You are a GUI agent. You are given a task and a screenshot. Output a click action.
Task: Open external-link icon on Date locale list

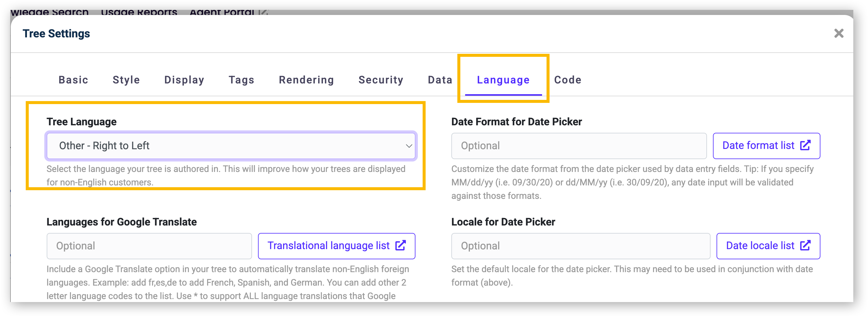pos(805,245)
